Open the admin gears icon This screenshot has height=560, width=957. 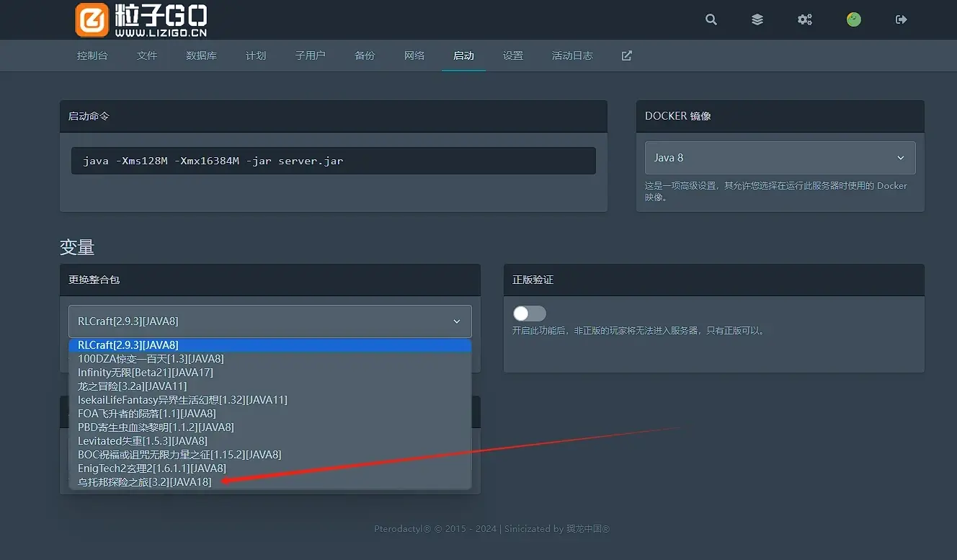[x=805, y=19]
